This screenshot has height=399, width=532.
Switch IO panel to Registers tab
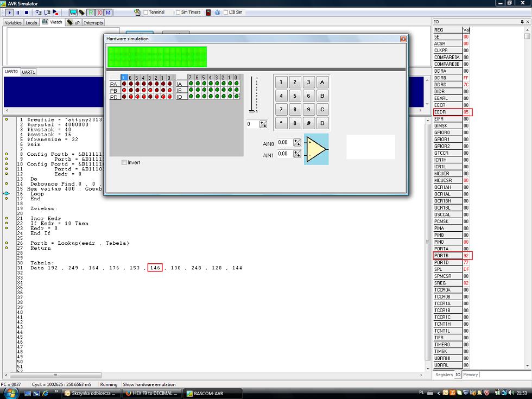coord(444,375)
